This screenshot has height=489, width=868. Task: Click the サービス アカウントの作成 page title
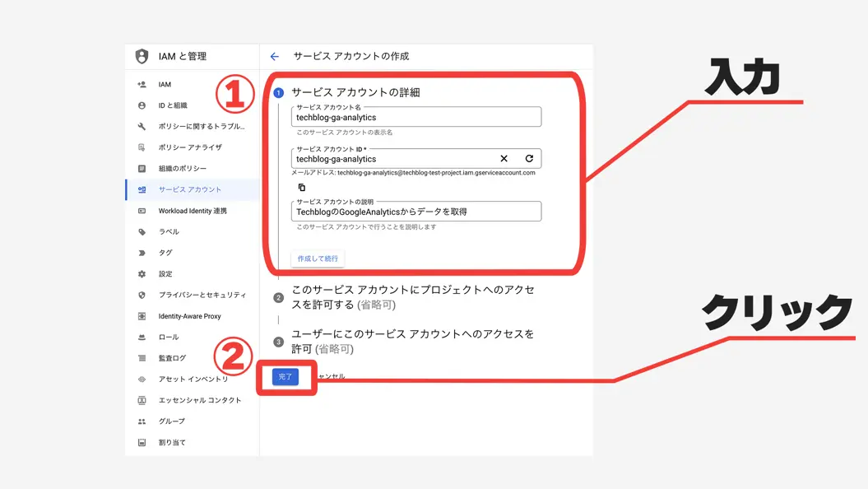tap(351, 57)
